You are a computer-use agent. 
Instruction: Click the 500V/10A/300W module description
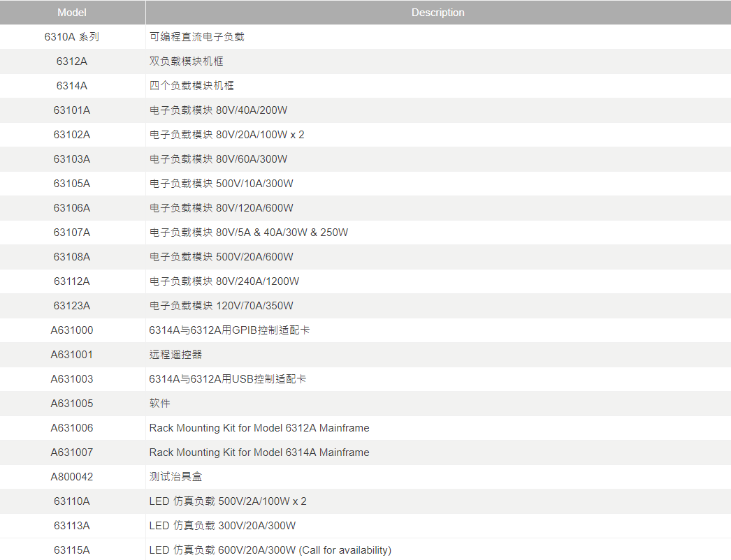[x=221, y=184]
